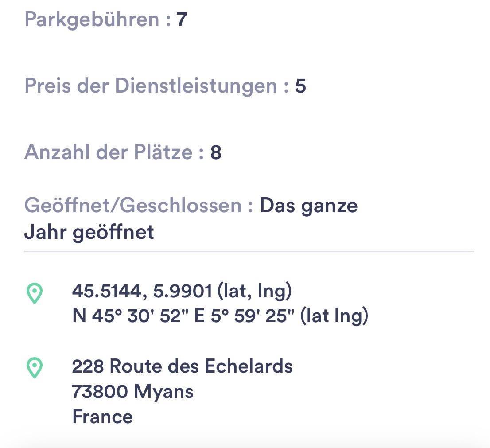Click the "Geöffnet/Geschlossen" label
This screenshot has height=448, width=490.
click(x=133, y=206)
